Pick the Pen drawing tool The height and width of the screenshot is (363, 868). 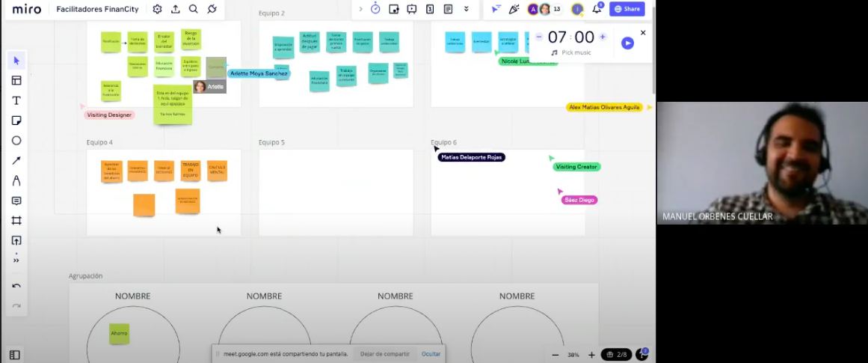[x=16, y=180]
